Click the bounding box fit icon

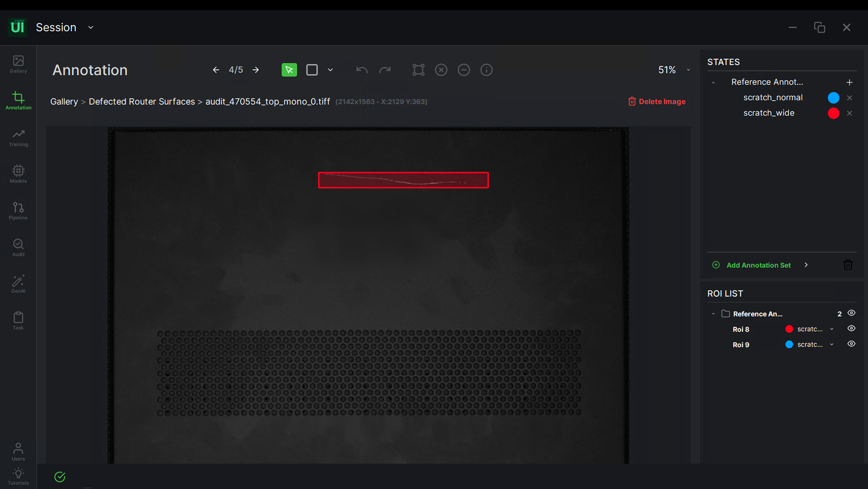[418, 70]
